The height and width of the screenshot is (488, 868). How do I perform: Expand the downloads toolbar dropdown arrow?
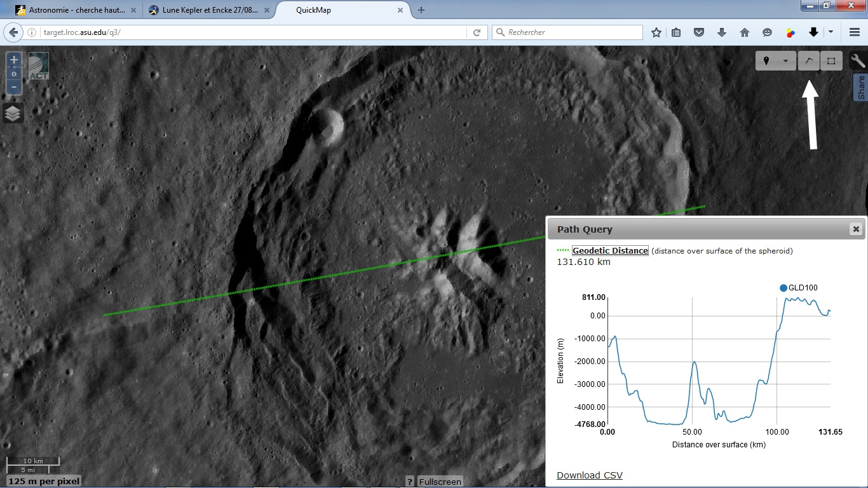pyautogui.click(x=831, y=32)
